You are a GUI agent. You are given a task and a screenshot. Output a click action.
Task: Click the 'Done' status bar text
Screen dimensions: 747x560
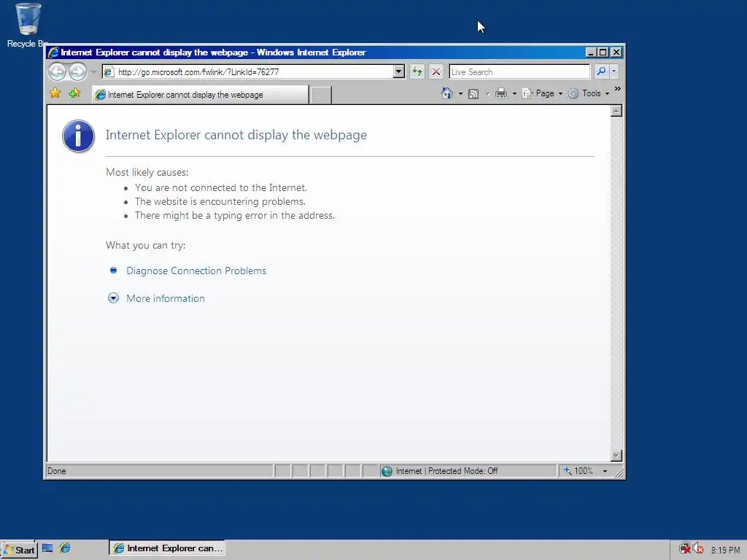(57, 471)
